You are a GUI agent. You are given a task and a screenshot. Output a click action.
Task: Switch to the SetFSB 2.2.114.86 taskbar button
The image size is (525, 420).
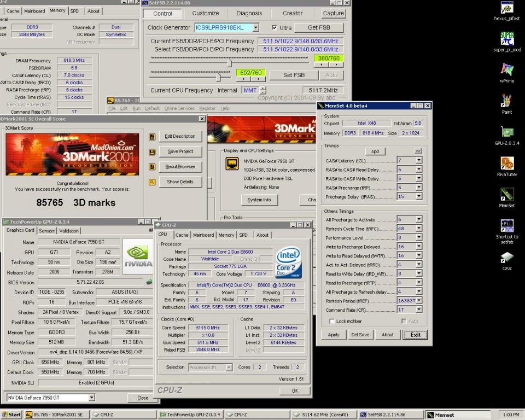click(390, 415)
